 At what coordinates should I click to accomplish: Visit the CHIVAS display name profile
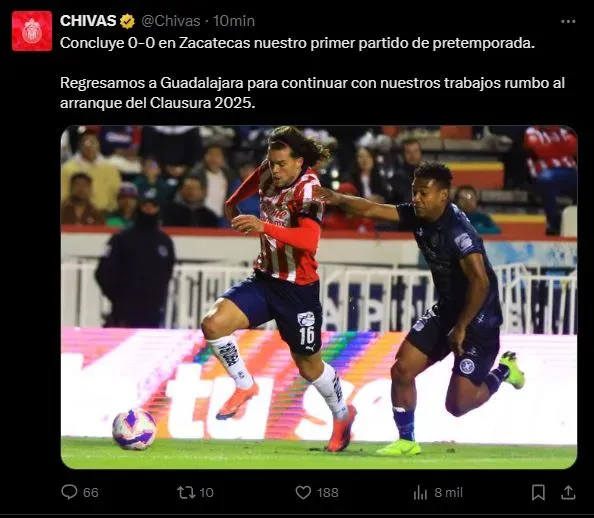(x=88, y=21)
